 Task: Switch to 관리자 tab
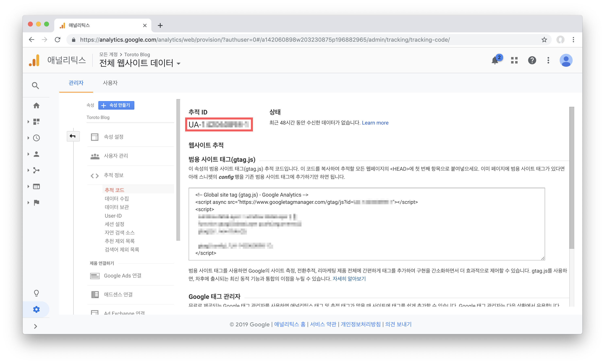(x=76, y=83)
